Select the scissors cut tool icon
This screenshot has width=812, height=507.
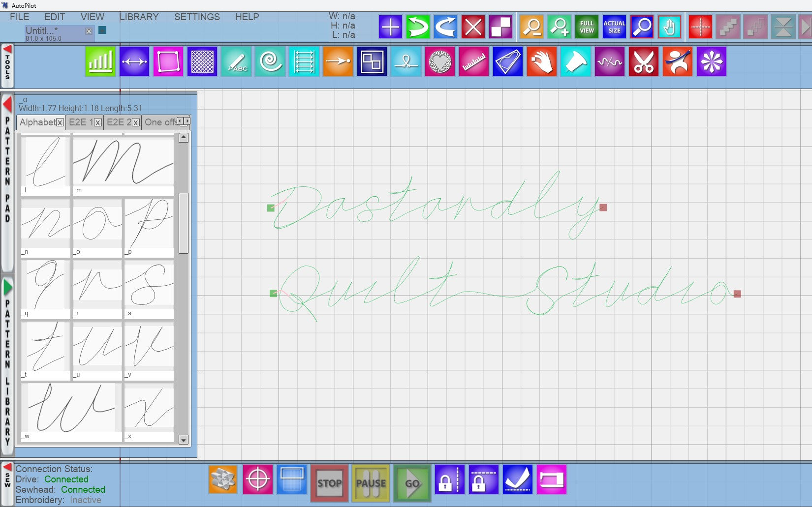coord(643,62)
